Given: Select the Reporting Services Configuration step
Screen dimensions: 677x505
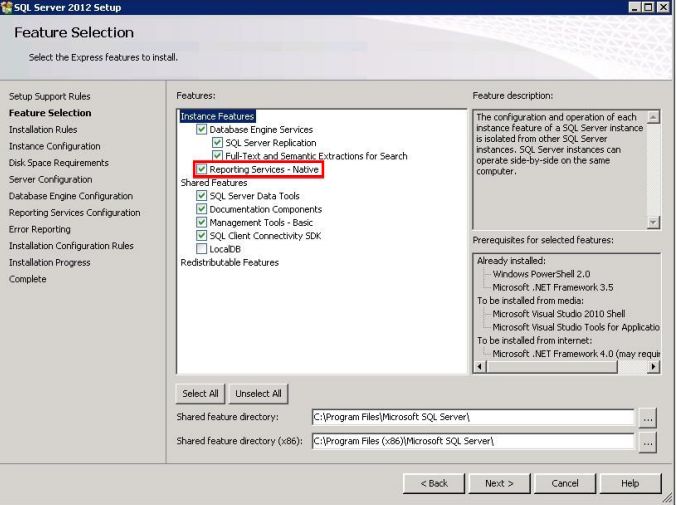Looking at the screenshot, I should [x=75, y=213].
